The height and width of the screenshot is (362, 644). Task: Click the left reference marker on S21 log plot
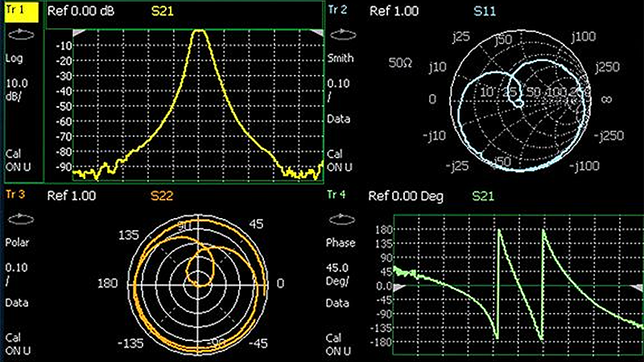(79, 32)
